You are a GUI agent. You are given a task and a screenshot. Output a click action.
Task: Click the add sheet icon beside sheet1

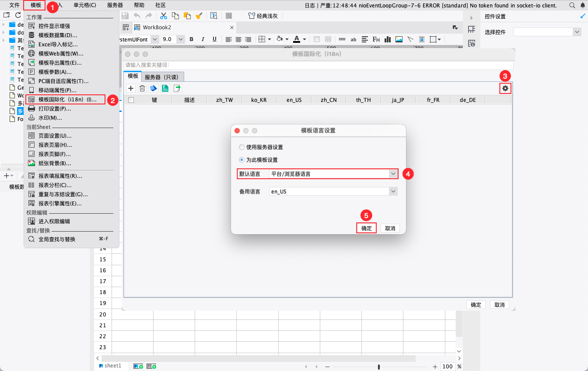click(x=138, y=366)
